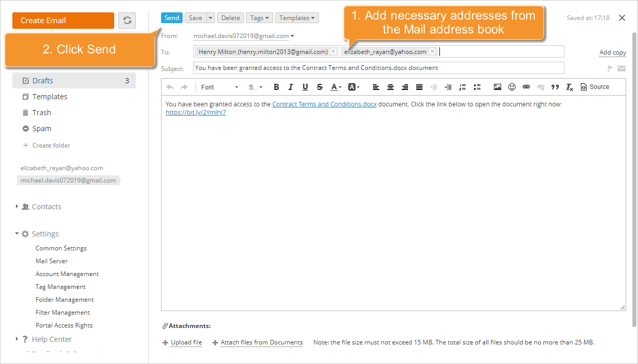
Task: Switch to Source view of the email
Action: (595, 87)
